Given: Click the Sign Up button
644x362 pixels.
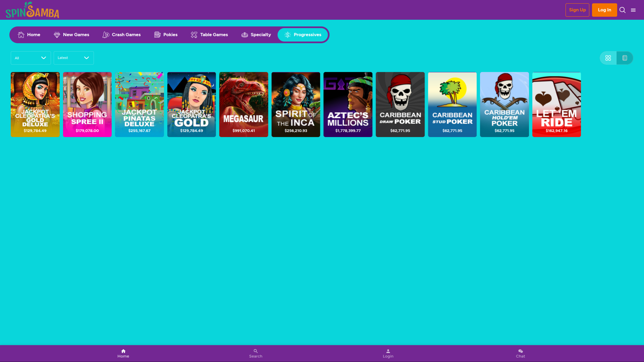Looking at the screenshot, I should 577,10.
